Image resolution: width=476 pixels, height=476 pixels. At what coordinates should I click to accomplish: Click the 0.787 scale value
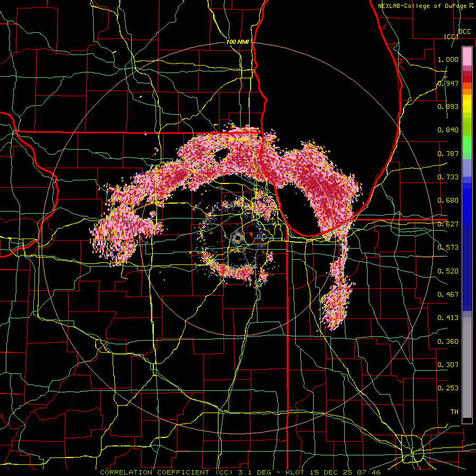click(x=448, y=153)
